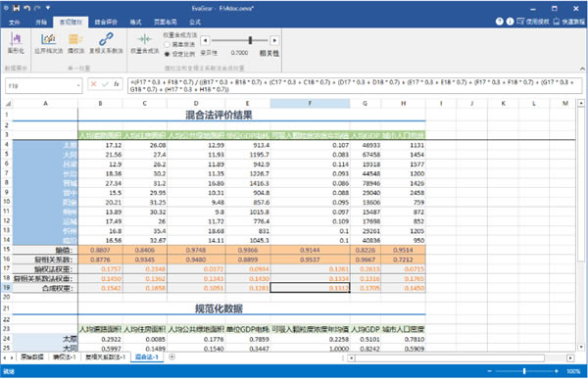This screenshot has height=379, width=588.
Task: Click the info circle icon
Action: 510,22
